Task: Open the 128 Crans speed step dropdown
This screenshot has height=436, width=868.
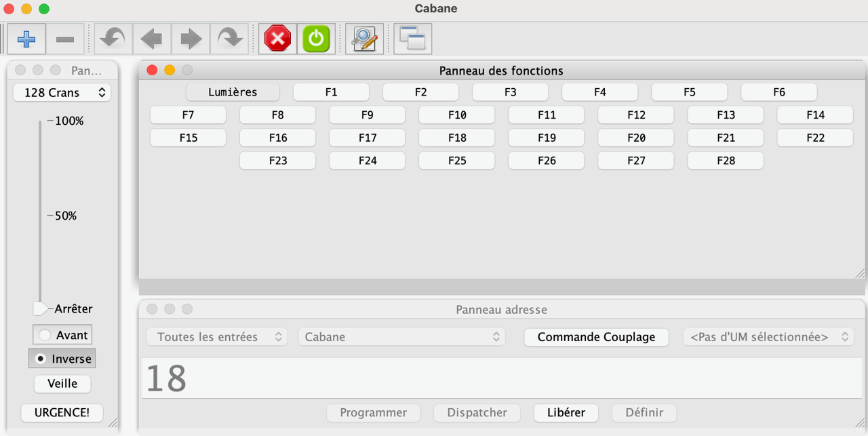Action: (x=62, y=93)
